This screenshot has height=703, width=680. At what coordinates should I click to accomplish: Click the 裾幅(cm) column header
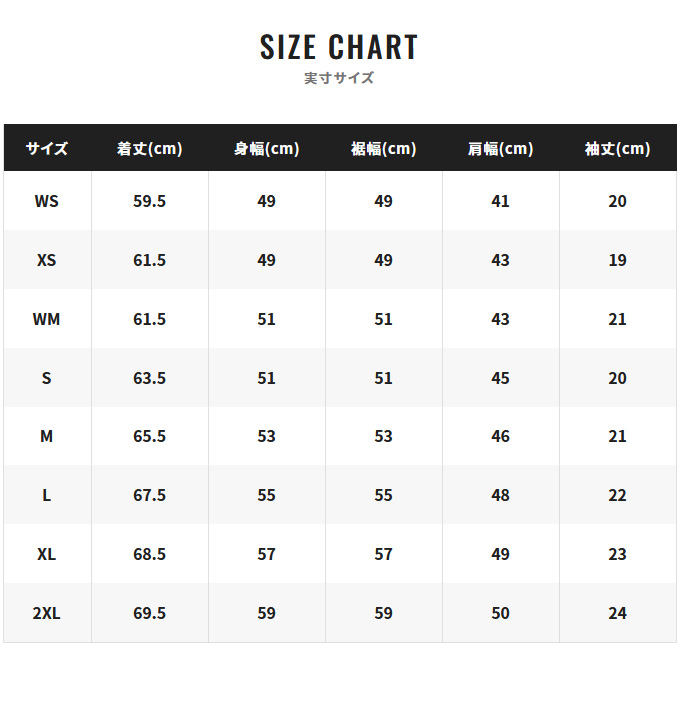(x=383, y=149)
